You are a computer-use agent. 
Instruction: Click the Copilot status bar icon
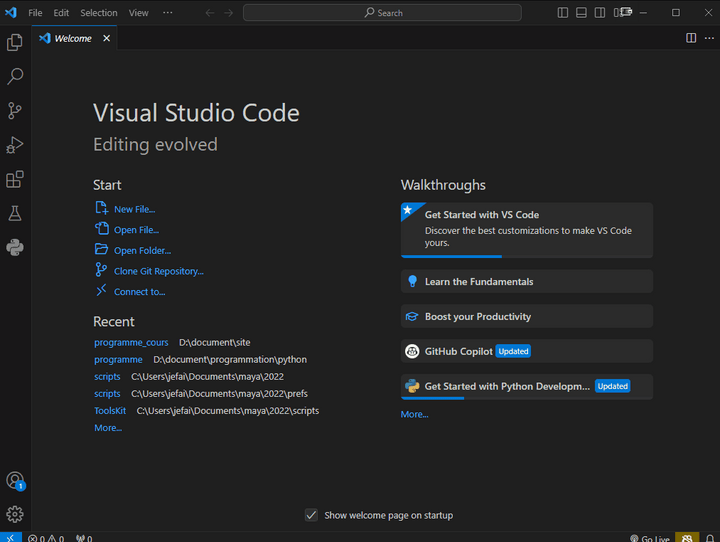(687, 538)
